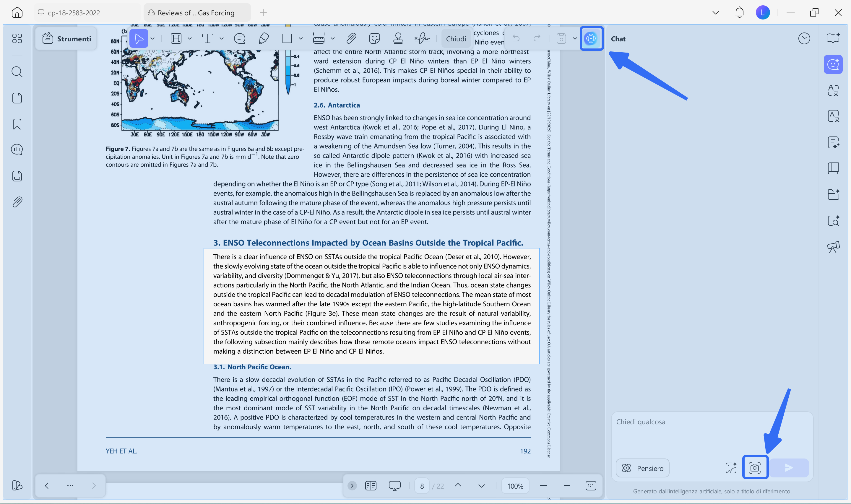Select the rectangle shape tool
The image size is (851, 504).
pyautogui.click(x=287, y=38)
